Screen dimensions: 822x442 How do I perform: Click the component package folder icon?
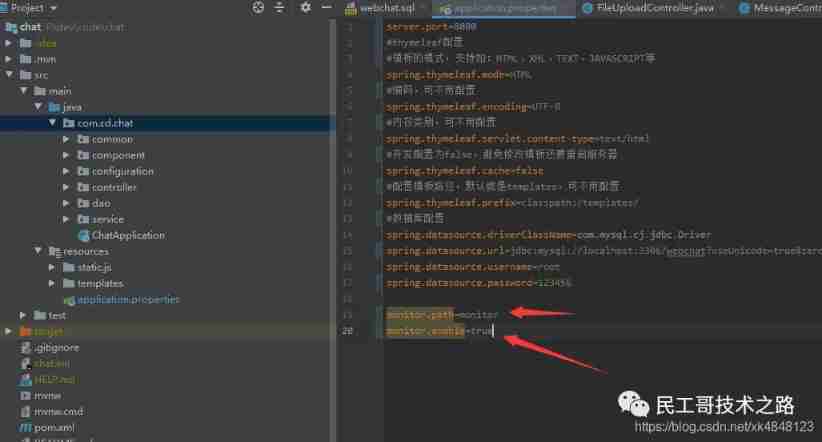click(83, 155)
